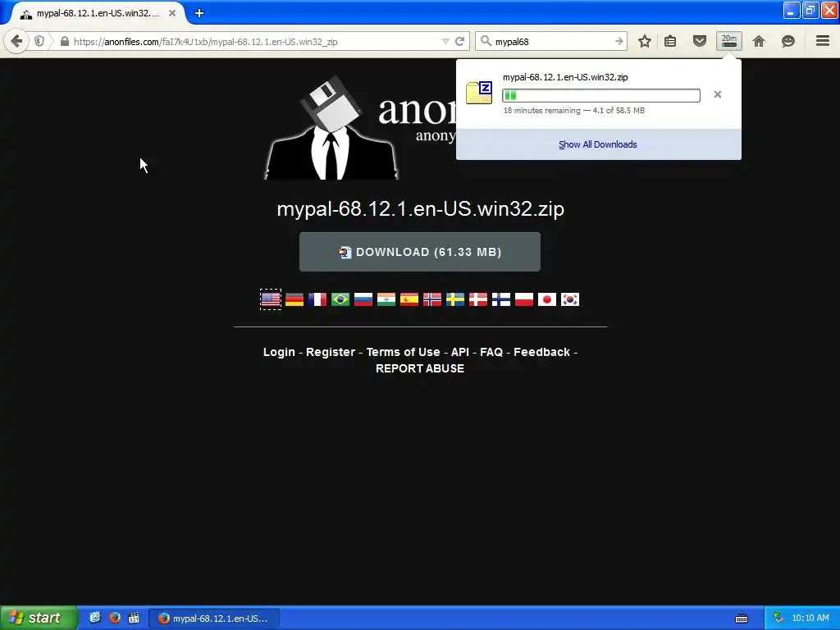Screen dimensions: 840x630
Task: Cancel the mypal zip download
Action: tap(717, 94)
